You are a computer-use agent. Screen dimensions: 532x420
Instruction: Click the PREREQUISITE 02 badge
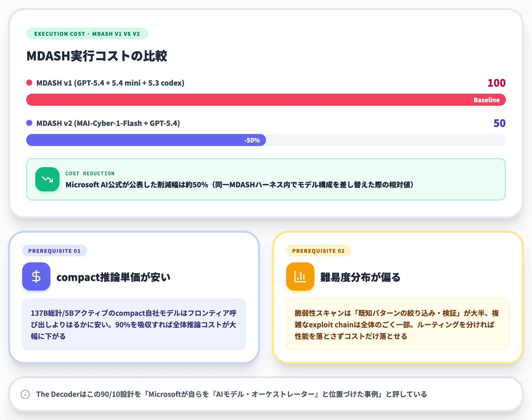(319, 251)
